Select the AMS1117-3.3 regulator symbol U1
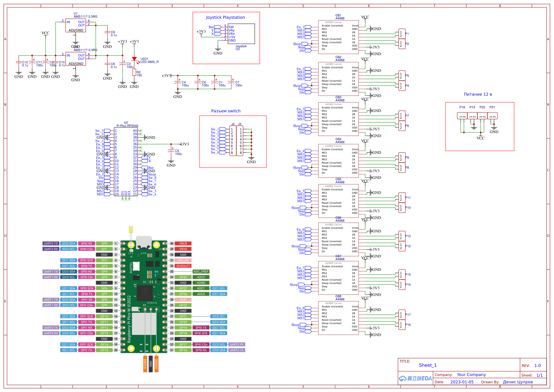The image size is (554, 392). (x=75, y=26)
